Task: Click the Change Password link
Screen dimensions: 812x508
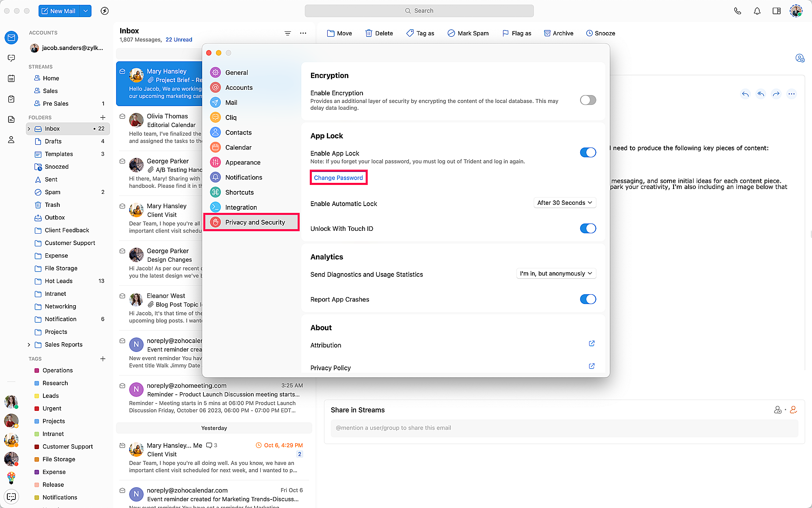Action: (x=338, y=178)
